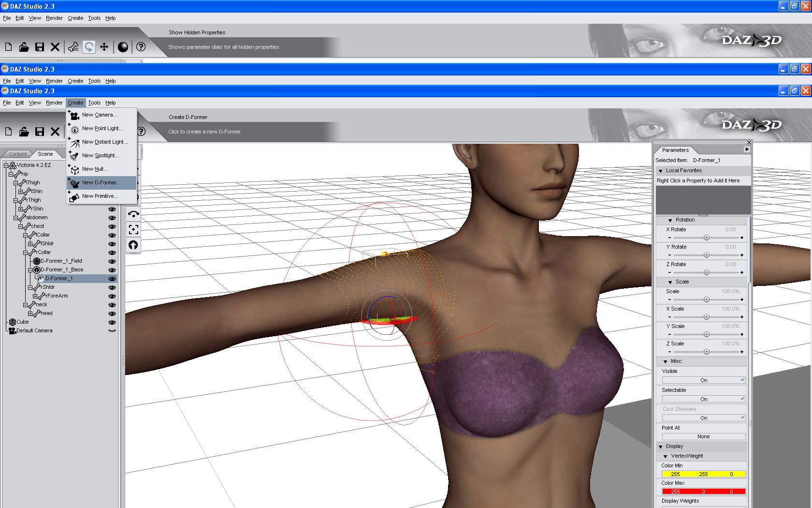Toggle visibility eye for D-Former_1_Base
The image size is (812, 508).
click(112, 270)
